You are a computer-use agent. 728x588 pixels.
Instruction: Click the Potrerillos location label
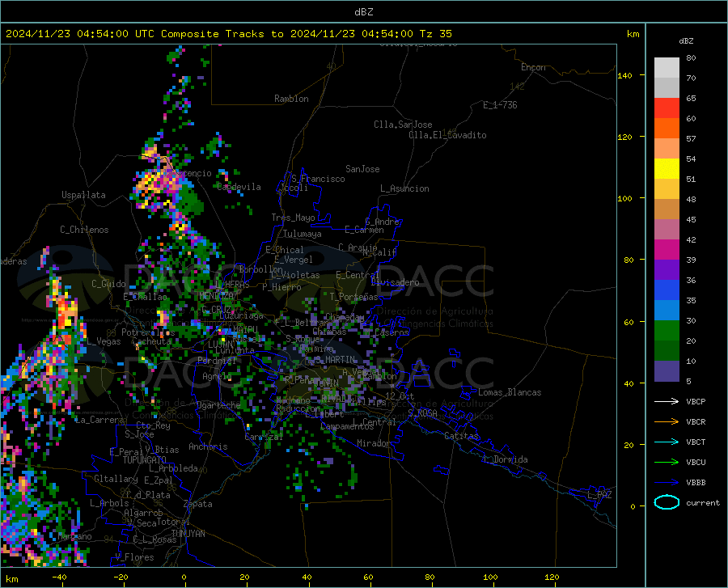(148, 332)
